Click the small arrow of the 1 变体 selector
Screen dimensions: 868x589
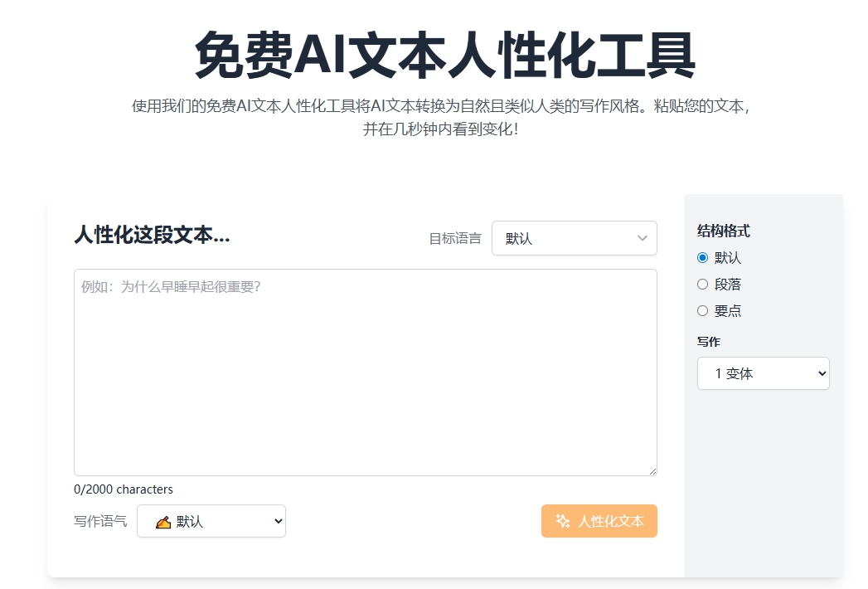click(822, 373)
